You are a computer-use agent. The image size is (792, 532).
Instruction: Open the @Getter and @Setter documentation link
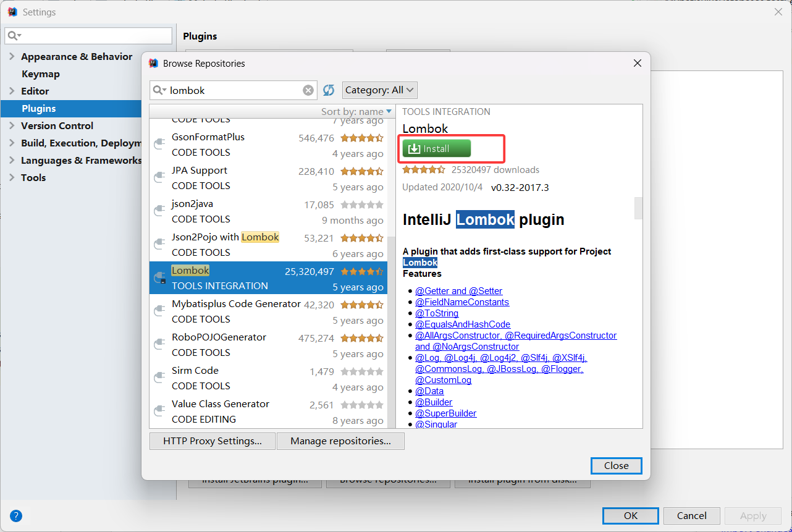pyautogui.click(x=458, y=290)
